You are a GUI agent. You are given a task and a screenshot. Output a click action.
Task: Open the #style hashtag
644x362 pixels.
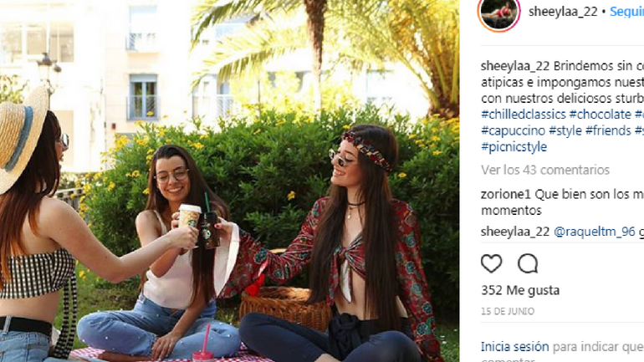(x=565, y=130)
